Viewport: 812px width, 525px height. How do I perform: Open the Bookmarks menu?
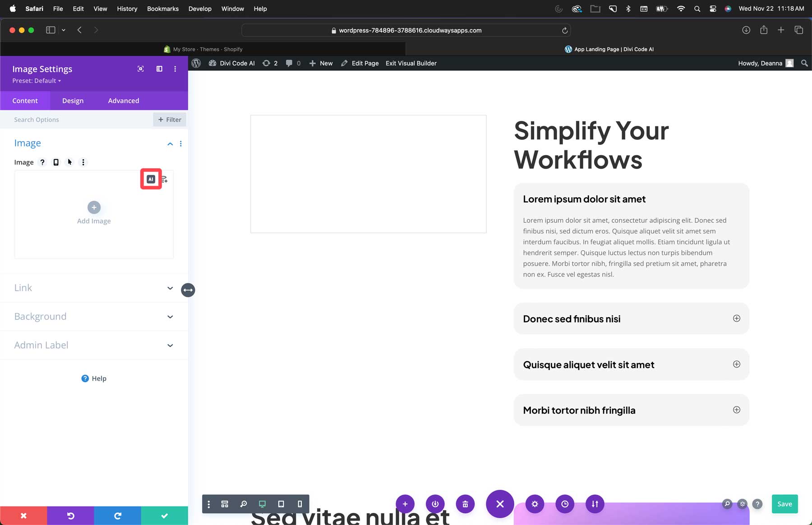click(x=163, y=9)
